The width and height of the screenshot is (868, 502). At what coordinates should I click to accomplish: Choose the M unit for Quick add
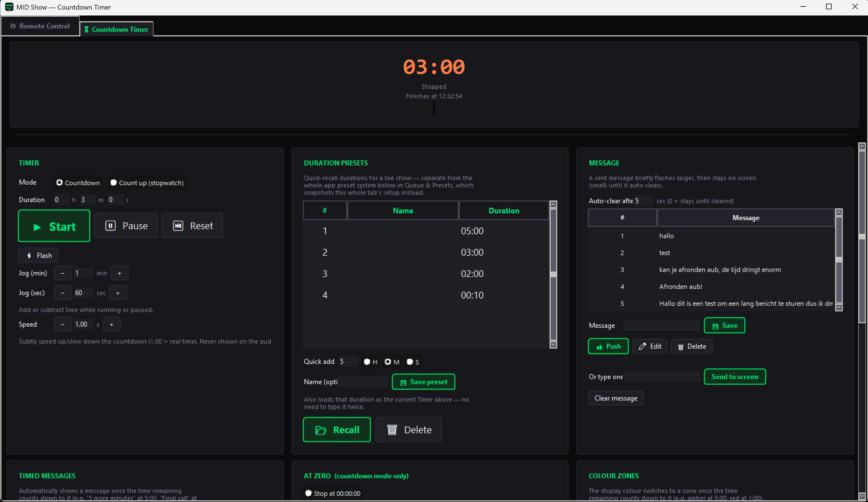(392, 362)
